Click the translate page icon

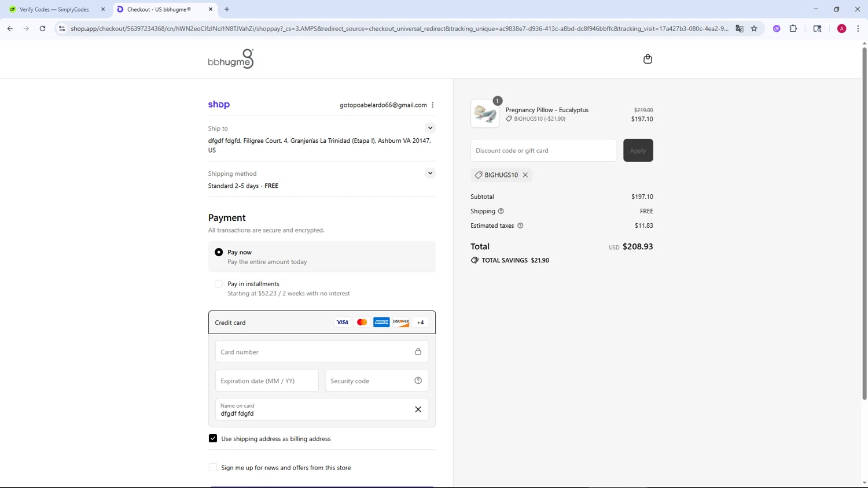[x=740, y=28]
